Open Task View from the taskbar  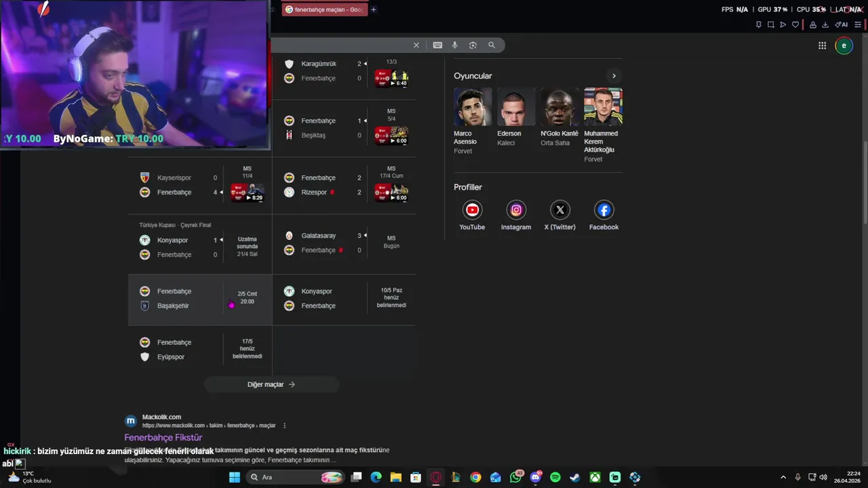point(357,477)
